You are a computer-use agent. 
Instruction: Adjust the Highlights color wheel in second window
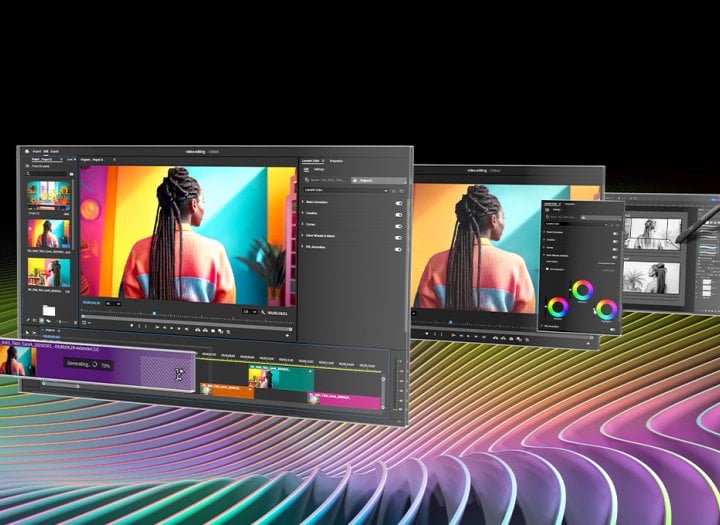click(607, 310)
